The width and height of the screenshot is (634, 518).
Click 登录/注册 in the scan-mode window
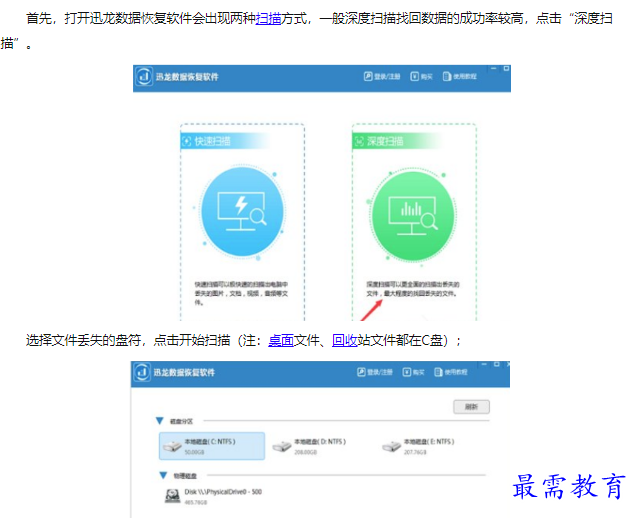[x=382, y=76]
